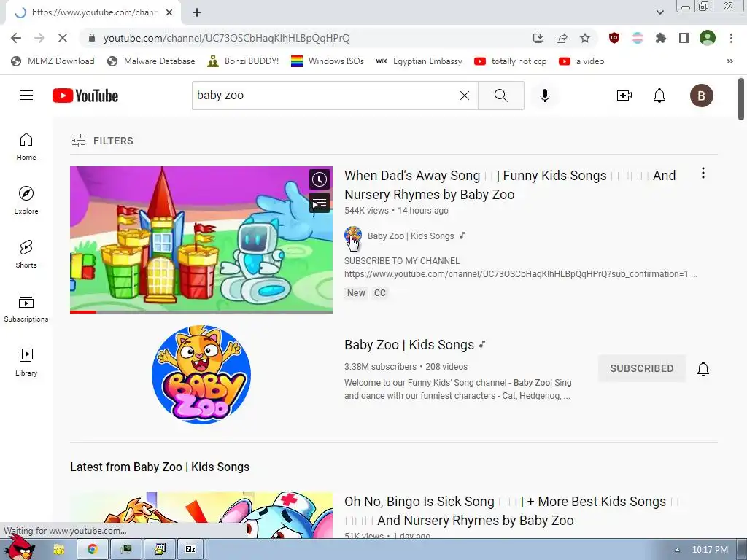This screenshot has height=560, width=747.
Task: Toggle Chrome side panel
Action: (x=684, y=38)
